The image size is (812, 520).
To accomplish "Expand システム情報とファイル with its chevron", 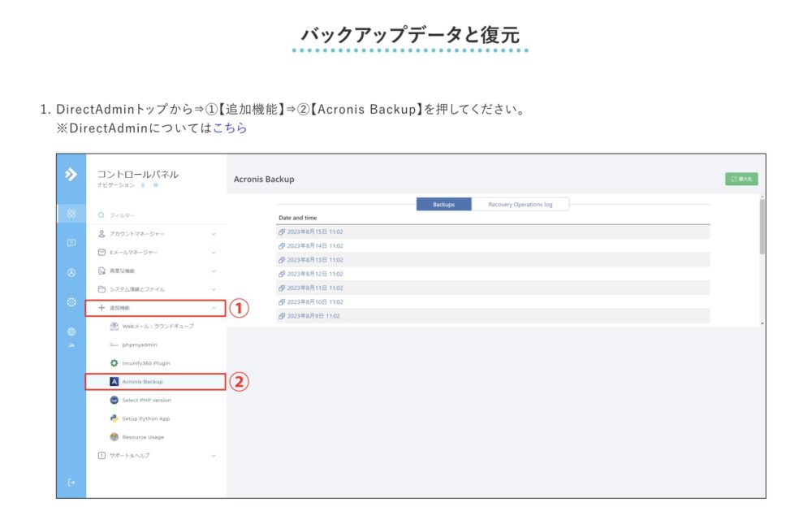I will [x=214, y=289].
